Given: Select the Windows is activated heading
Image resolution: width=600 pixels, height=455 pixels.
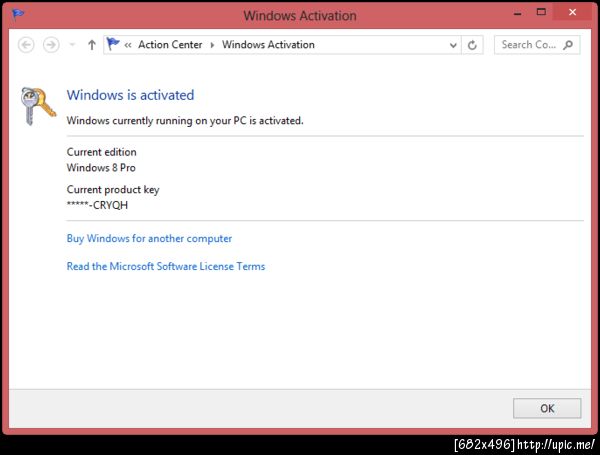Looking at the screenshot, I should click(x=130, y=95).
